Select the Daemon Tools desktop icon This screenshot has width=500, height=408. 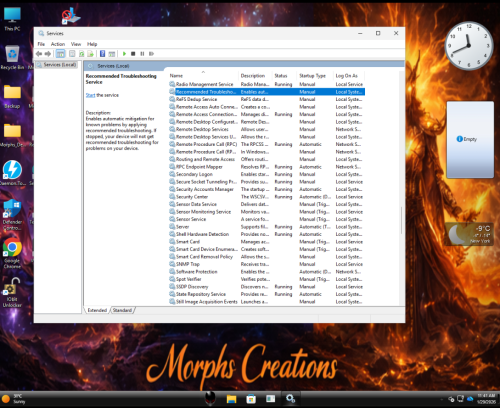(x=12, y=173)
